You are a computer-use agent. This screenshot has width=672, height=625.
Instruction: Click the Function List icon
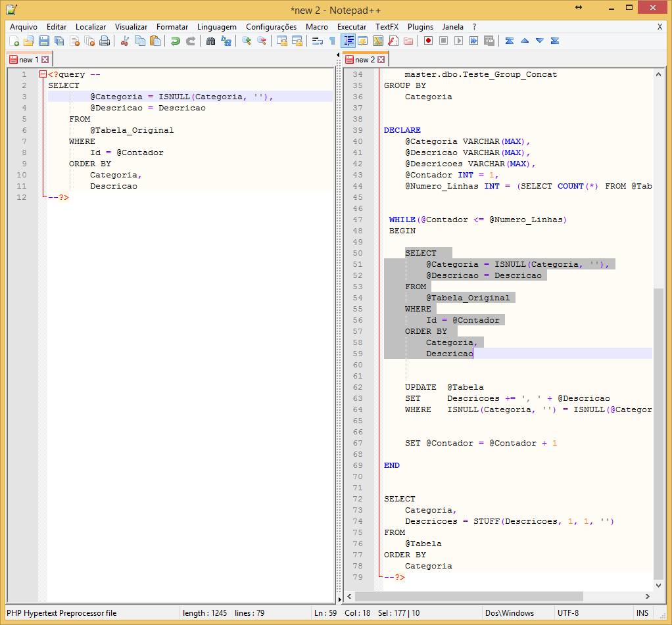393,41
